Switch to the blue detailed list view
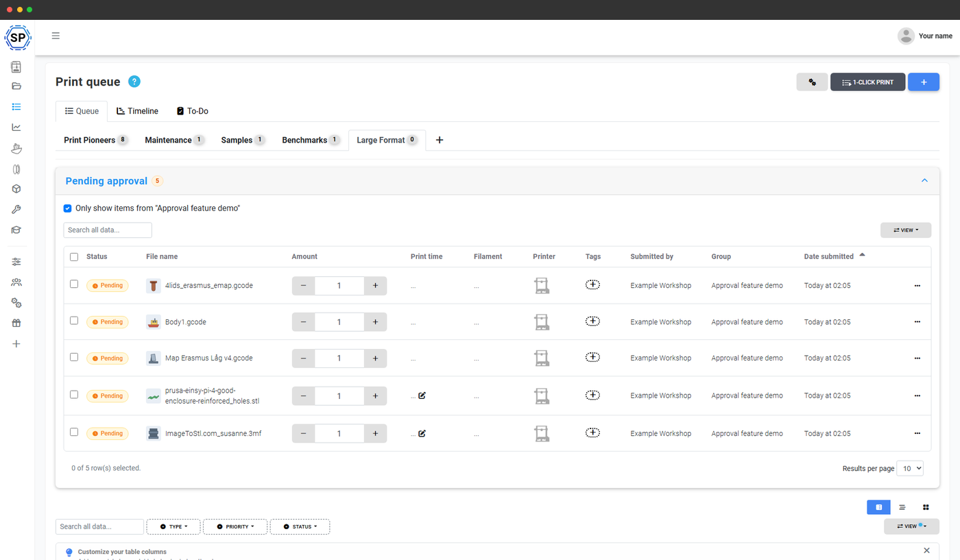Image resolution: width=960 pixels, height=560 pixels. pos(878,507)
